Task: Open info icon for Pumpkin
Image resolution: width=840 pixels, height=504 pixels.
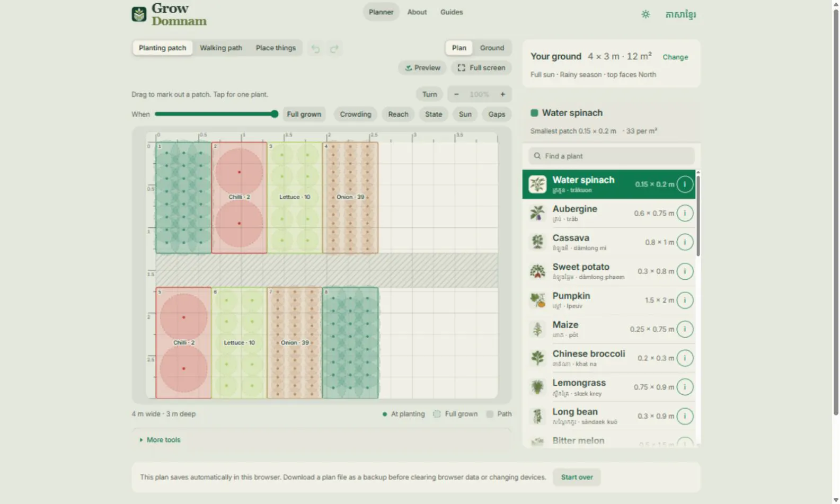Action: point(685,300)
